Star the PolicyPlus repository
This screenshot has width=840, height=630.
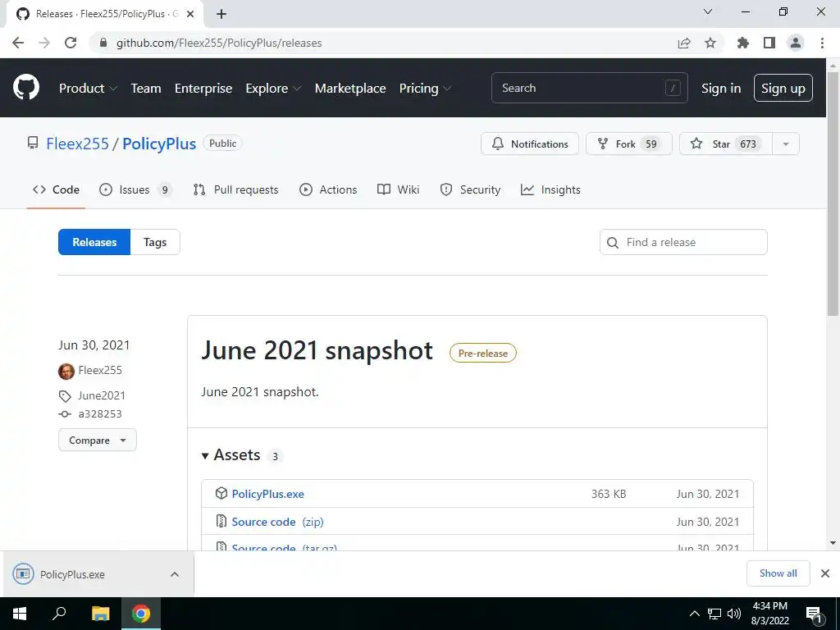point(726,144)
